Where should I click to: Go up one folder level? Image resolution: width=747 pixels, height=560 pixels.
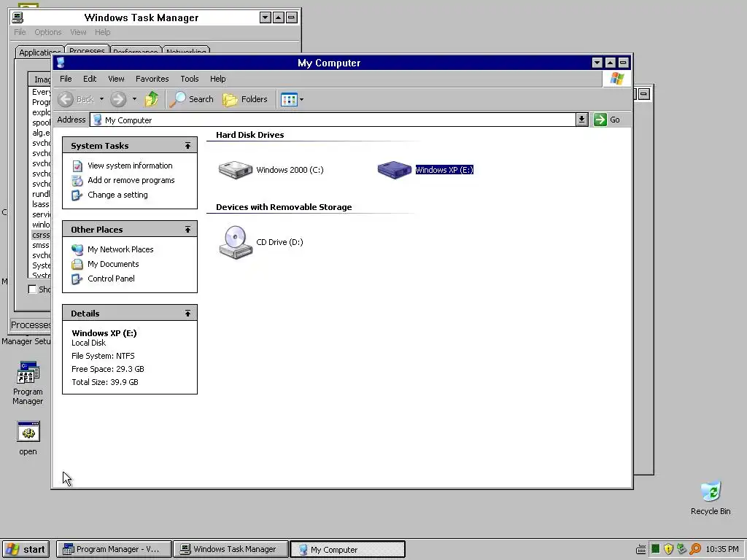pyautogui.click(x=152, y=99)
